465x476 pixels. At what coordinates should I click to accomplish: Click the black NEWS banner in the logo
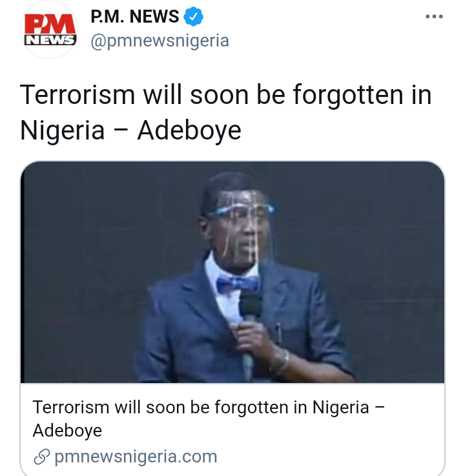(x=50, y=40)
